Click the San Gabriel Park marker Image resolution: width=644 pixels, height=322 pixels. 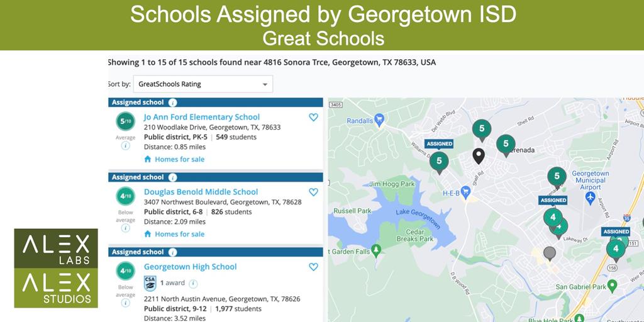coord(613,285)
